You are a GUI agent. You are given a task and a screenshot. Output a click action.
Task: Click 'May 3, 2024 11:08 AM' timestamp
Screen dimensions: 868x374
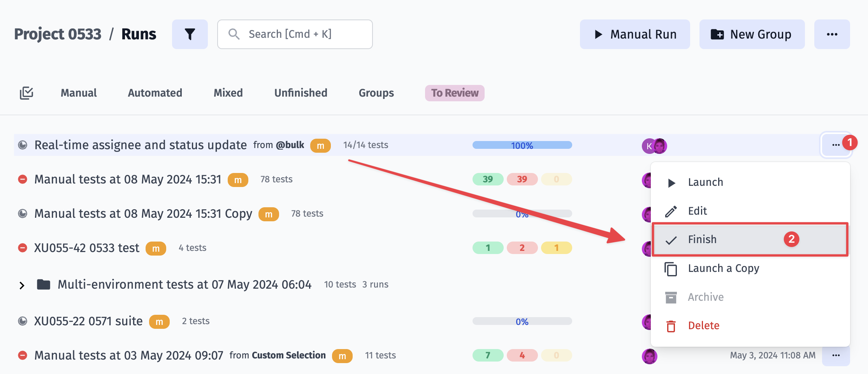(x=773, y=355)
